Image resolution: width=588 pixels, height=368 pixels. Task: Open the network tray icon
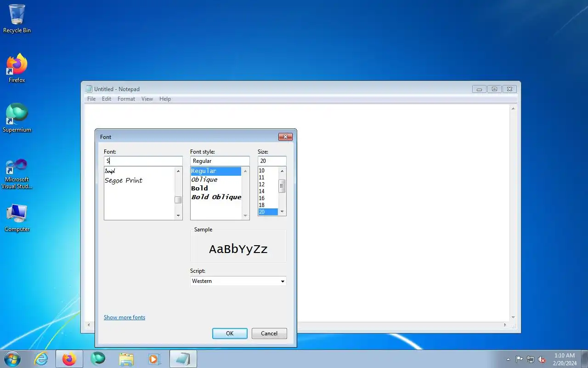[x=531, y=359]
